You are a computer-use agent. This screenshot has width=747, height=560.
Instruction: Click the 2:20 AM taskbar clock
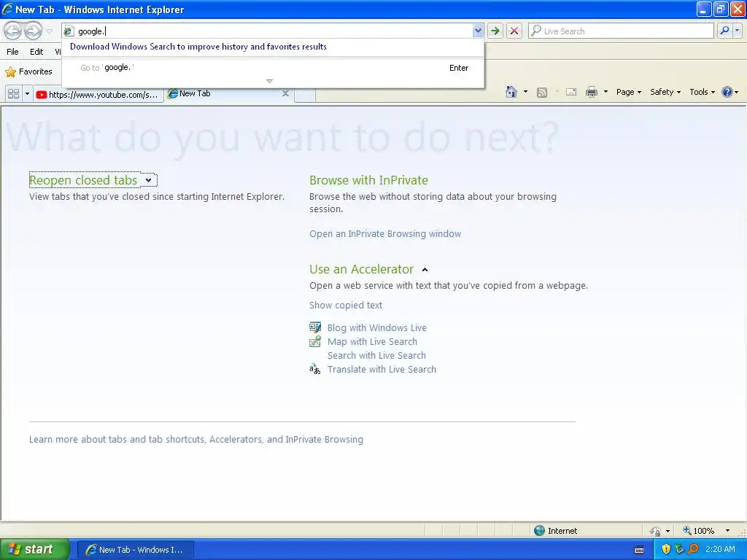pyautogui.click(x=720, y=549)
